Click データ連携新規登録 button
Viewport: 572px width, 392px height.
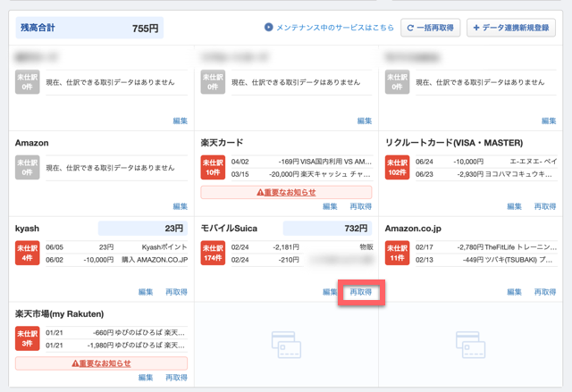(x=511, y=28)
